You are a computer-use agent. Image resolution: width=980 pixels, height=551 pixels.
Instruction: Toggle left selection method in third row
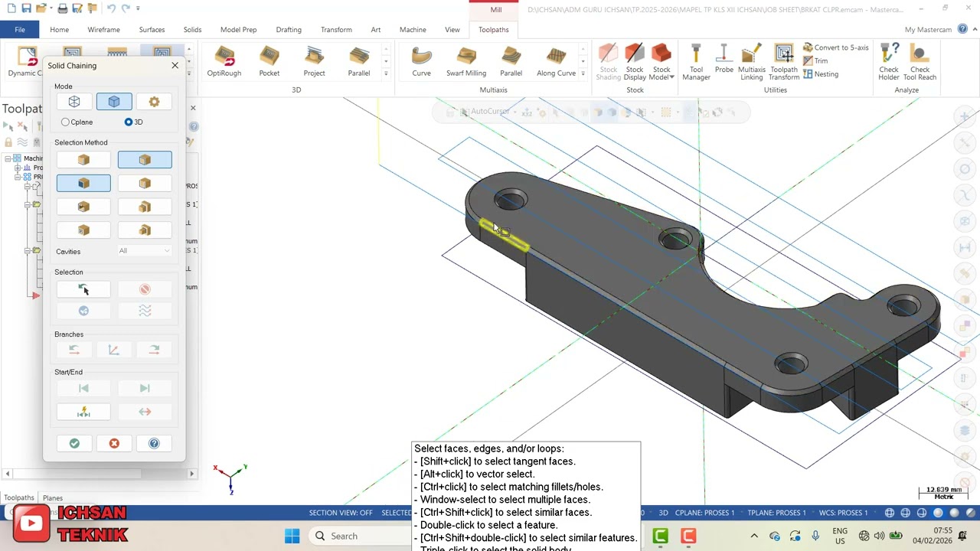(83, 207)
